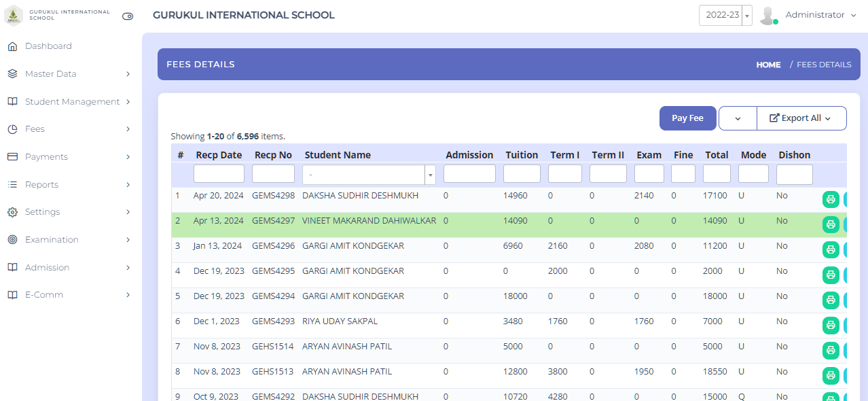Viewport: 868px width, 401px height.
Task: Expand the Export All dropdown
Action: [801, 118]
